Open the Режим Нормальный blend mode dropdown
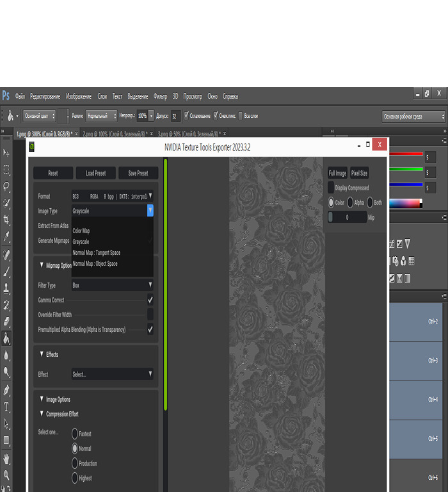This screenshot has height=492, width=448. [x=101, y=116]
